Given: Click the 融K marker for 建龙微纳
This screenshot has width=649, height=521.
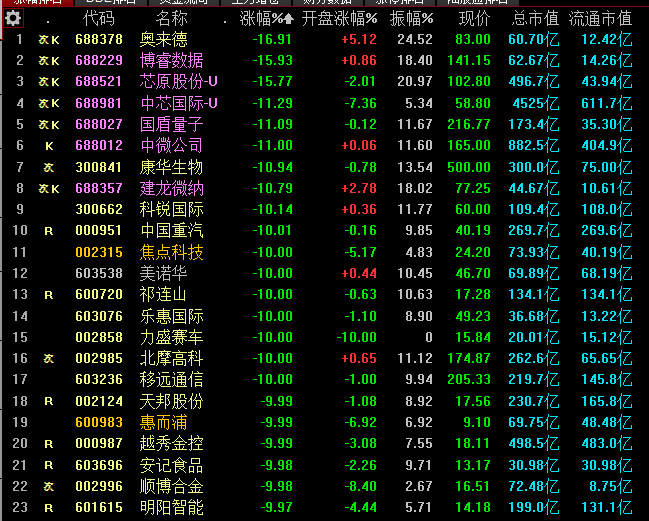Looking at the screenshot, I should (x=49, y=189).
